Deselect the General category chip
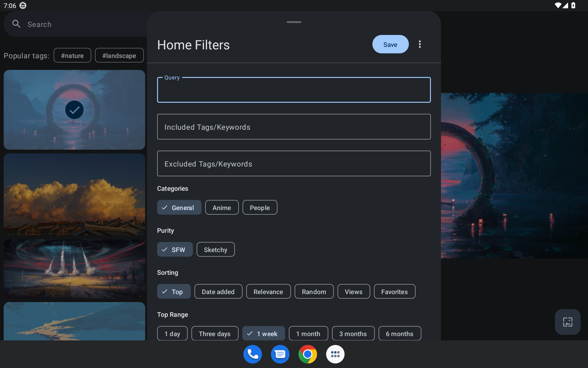This screenshot has width=588, height=368. pos(179,208)
